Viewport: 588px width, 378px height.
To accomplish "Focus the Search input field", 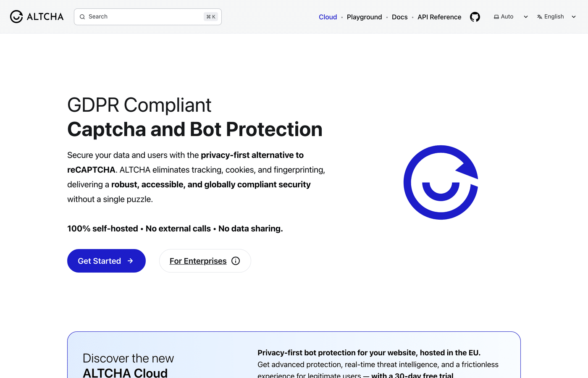I will [x=148, y=17].
